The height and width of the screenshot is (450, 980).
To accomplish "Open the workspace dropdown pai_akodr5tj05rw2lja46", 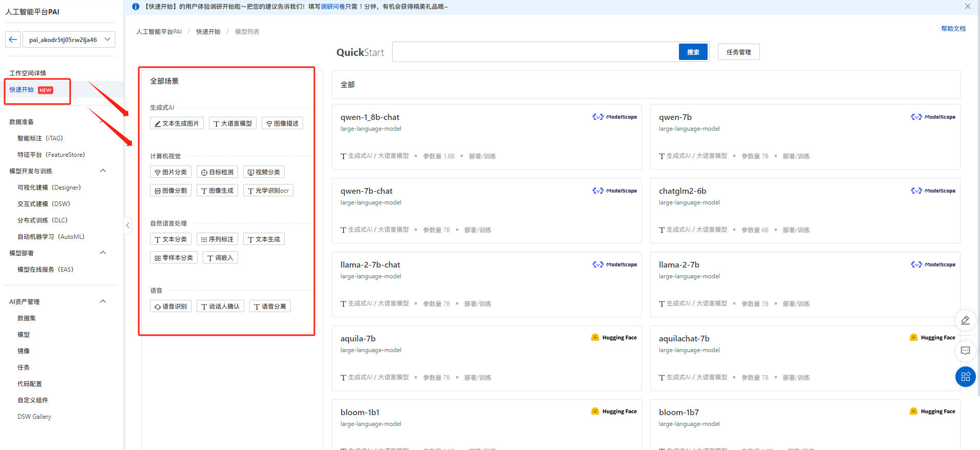I will (x=69, y=39).
